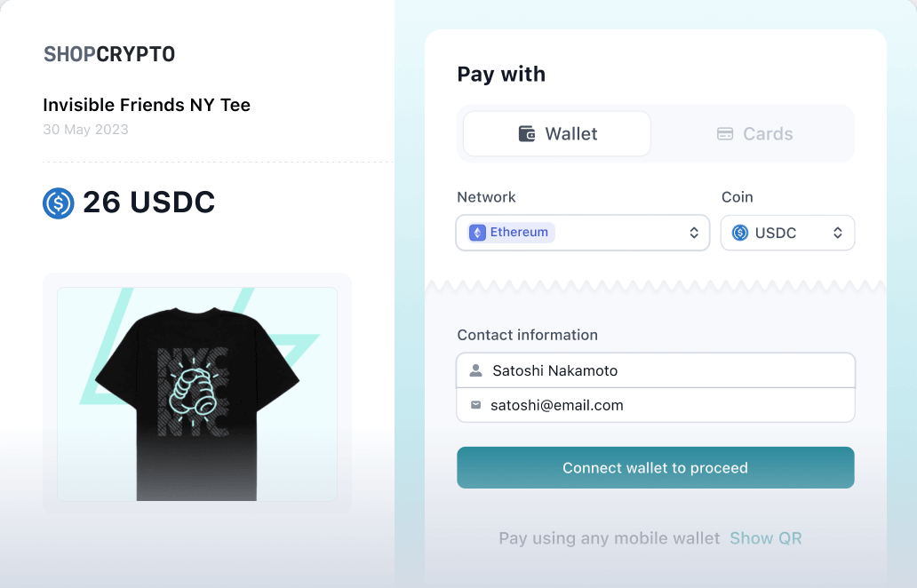The width and height of the screenshot is (917, 588).
Task: Click the Show QR link
Action: click(x=765, y=538)
